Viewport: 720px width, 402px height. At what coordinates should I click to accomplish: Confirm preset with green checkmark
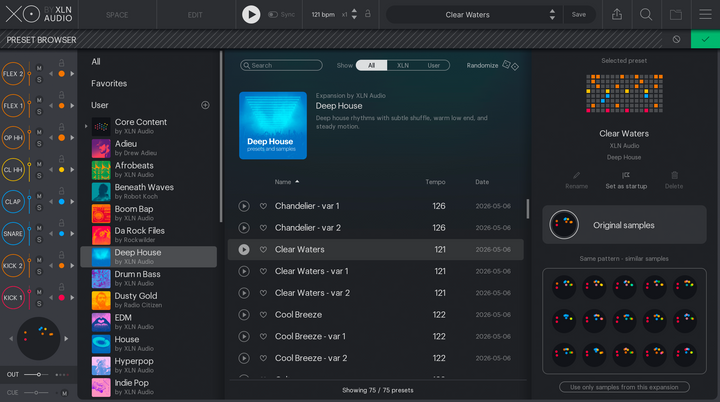705,40
